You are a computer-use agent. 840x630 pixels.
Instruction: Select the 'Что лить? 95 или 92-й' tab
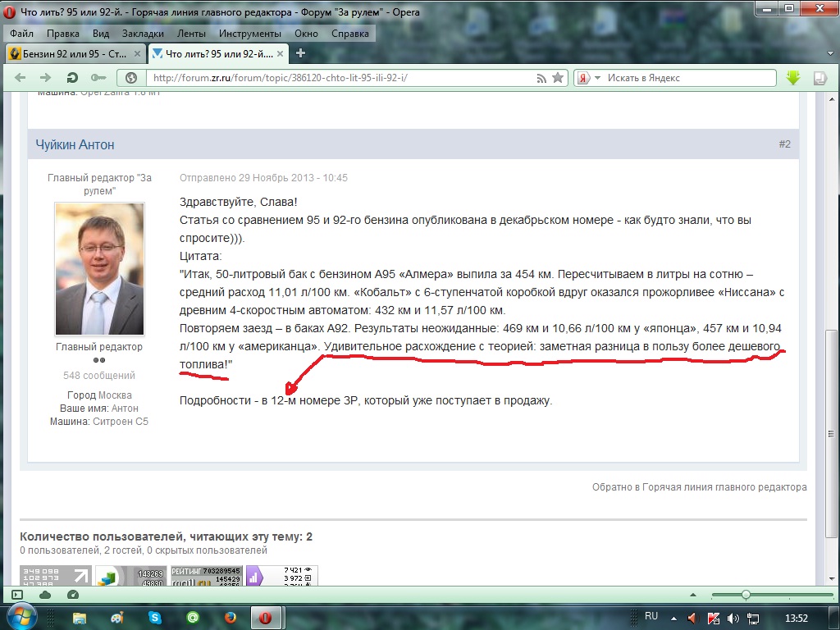tap(218, 53)
